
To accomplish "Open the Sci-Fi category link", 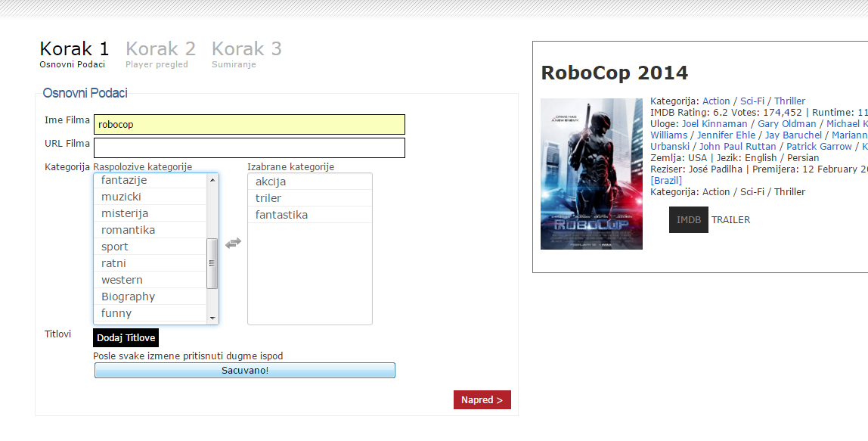I will coord(752,101).
